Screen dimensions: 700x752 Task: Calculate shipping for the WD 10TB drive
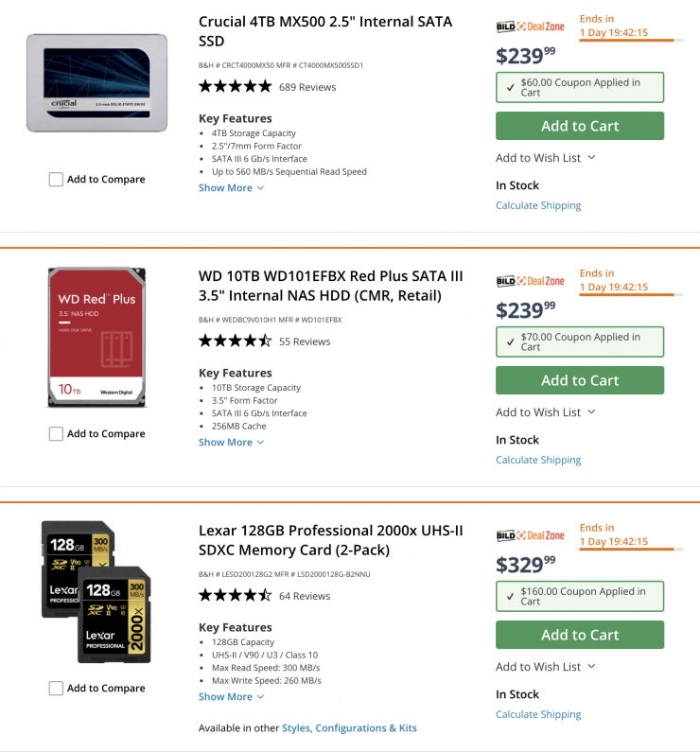pyautogui.click(x=538, y=460)
